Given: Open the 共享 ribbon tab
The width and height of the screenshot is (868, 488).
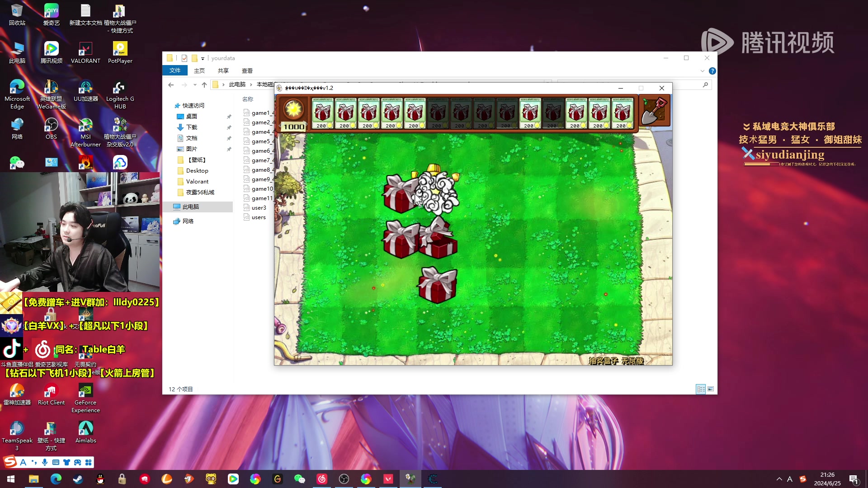Looking at the screenshot, I should click(223, 70).
